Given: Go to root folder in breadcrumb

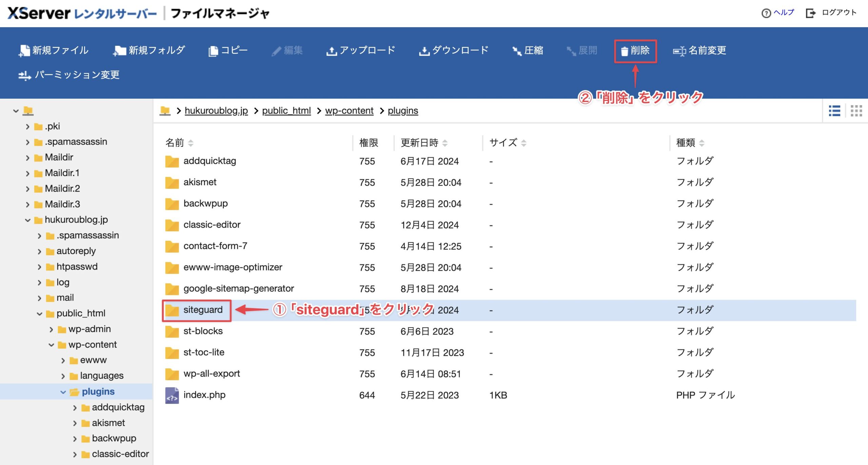Looking at the screenshot, I should tap(165, 111).
